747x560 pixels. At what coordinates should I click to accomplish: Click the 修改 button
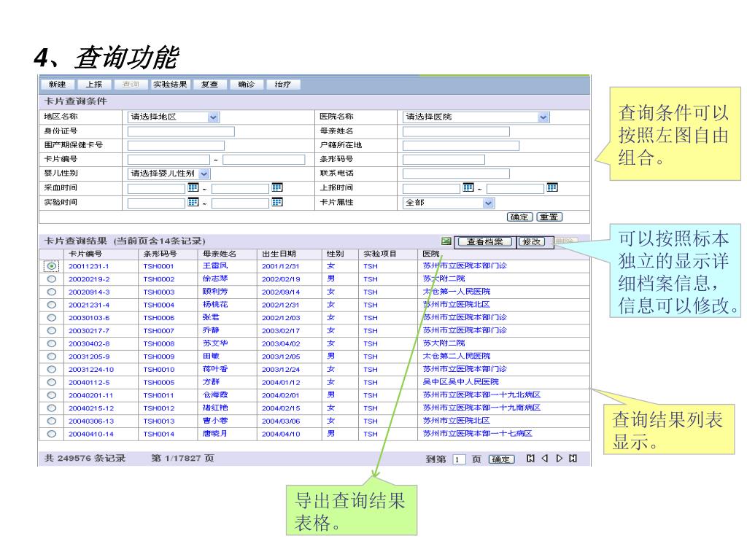click(x=531, y=242)
